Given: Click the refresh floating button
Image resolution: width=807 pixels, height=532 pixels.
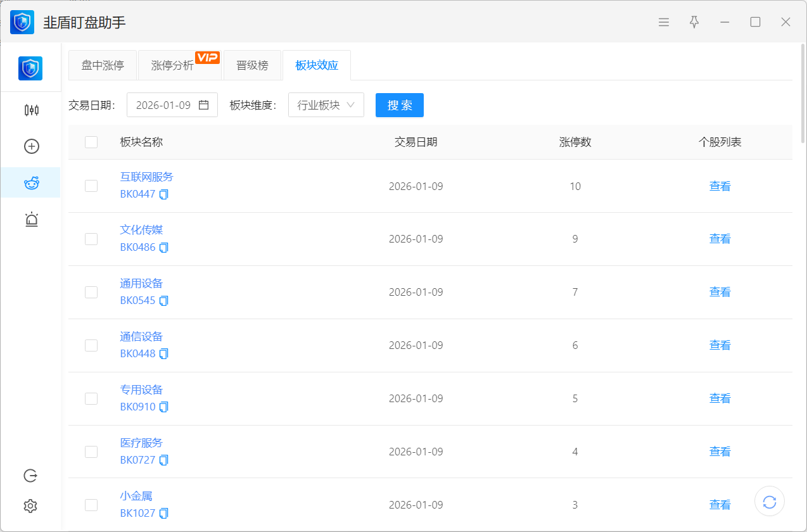Looking at the screenshot, I should pos(769,502).
